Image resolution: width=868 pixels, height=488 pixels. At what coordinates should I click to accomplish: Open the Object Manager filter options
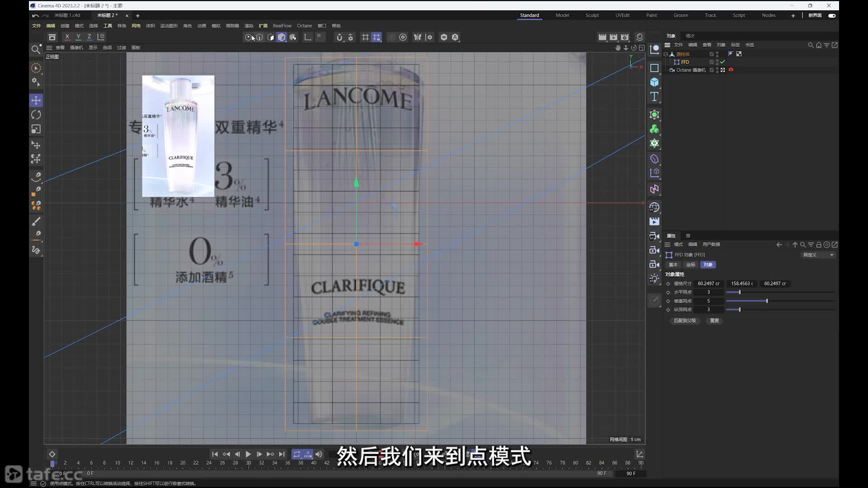[826, 45]
